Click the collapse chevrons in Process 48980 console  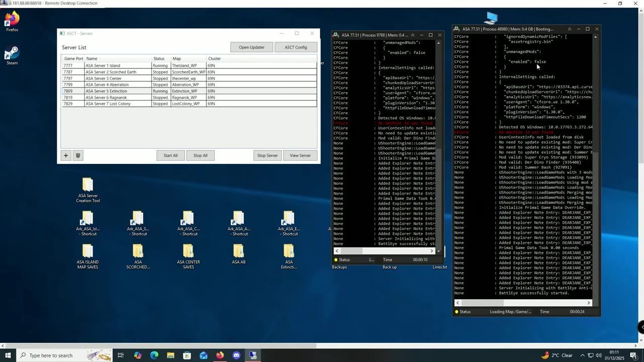tap(570, 29)
